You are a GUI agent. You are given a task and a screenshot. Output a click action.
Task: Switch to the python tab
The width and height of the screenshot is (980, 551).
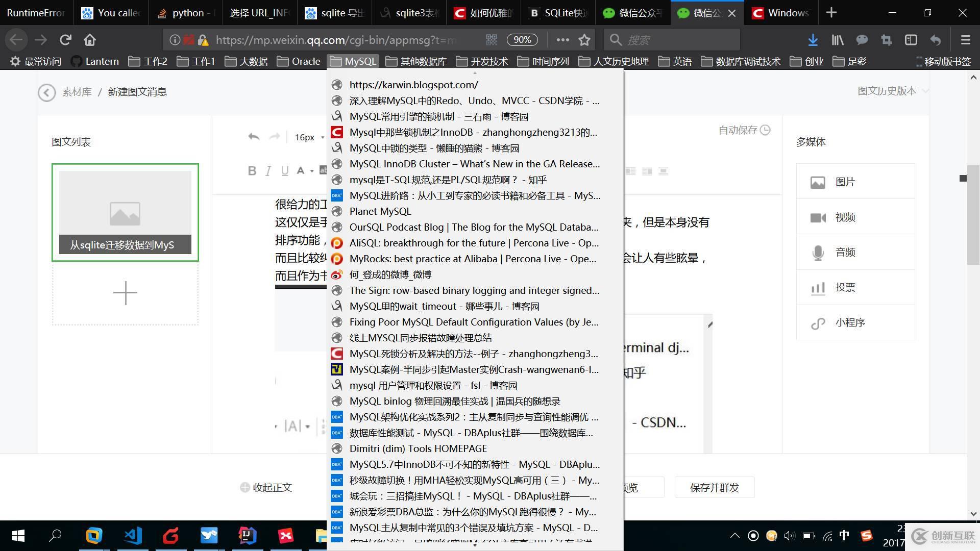pos(185,13)
